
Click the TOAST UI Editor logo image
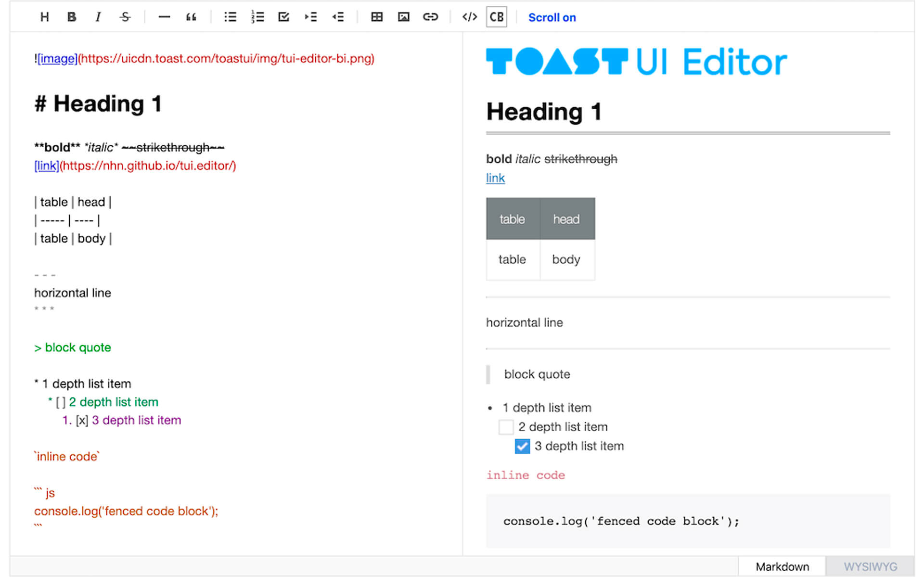(637, 62)
